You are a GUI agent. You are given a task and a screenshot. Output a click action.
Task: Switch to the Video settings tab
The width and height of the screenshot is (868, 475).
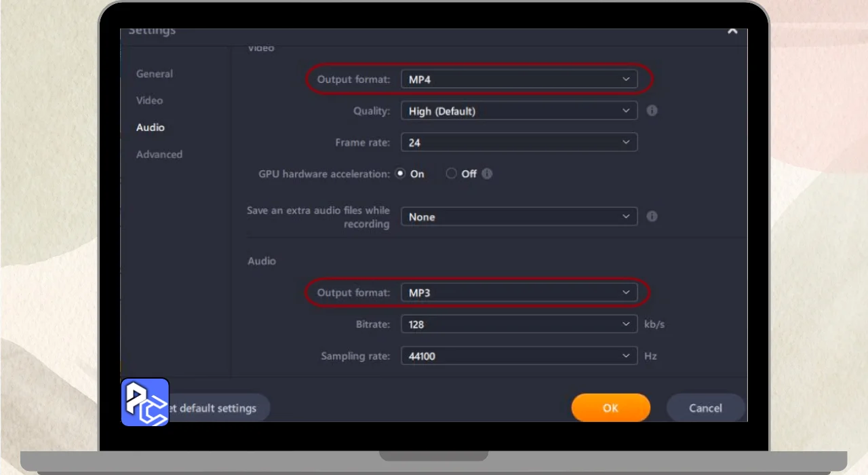[149, 100]
